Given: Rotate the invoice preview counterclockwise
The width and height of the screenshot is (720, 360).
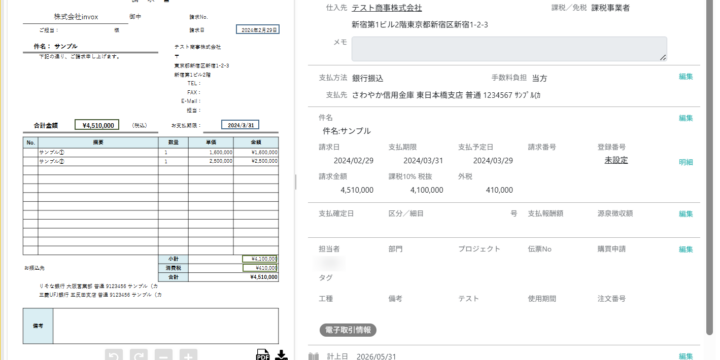Looking at the screenshot, I should [114, 355].
